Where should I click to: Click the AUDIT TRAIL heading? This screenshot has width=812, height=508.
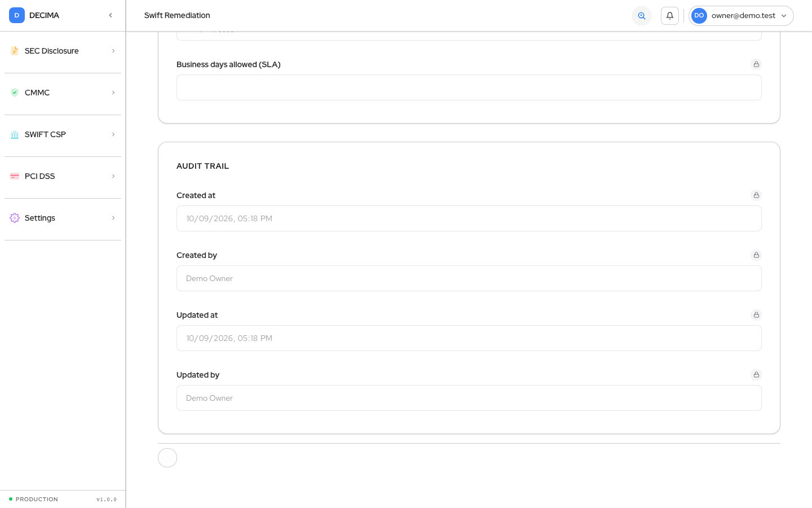[202, 166]
